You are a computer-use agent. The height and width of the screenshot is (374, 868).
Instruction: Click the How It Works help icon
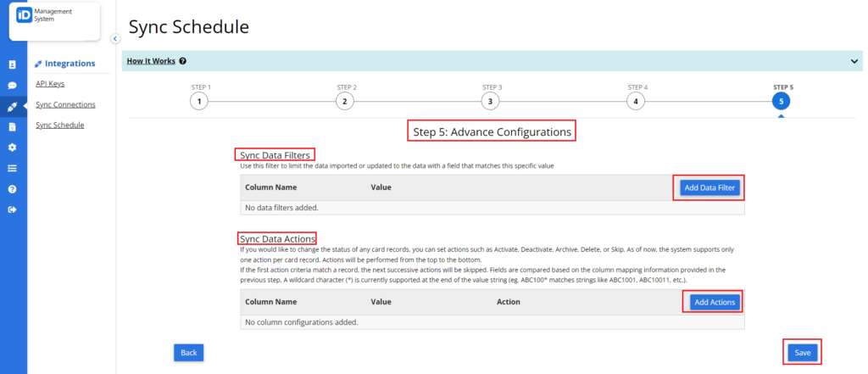coord(183,61)
